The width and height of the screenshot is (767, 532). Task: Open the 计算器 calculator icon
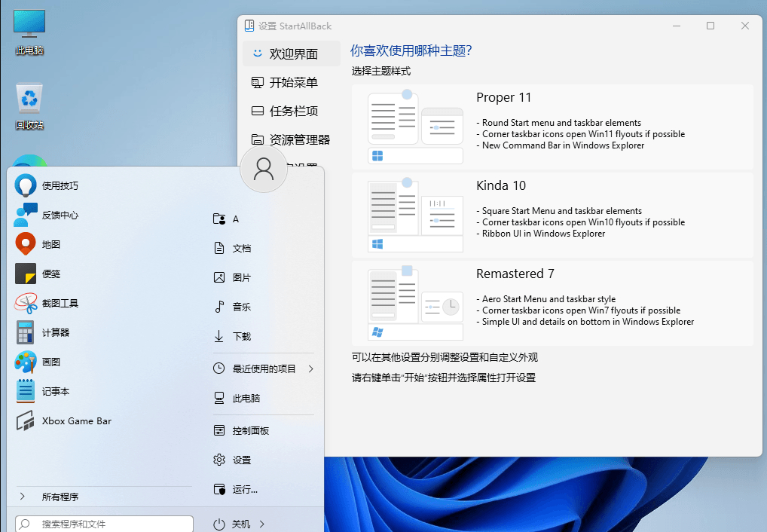click(x=26, y=332)
